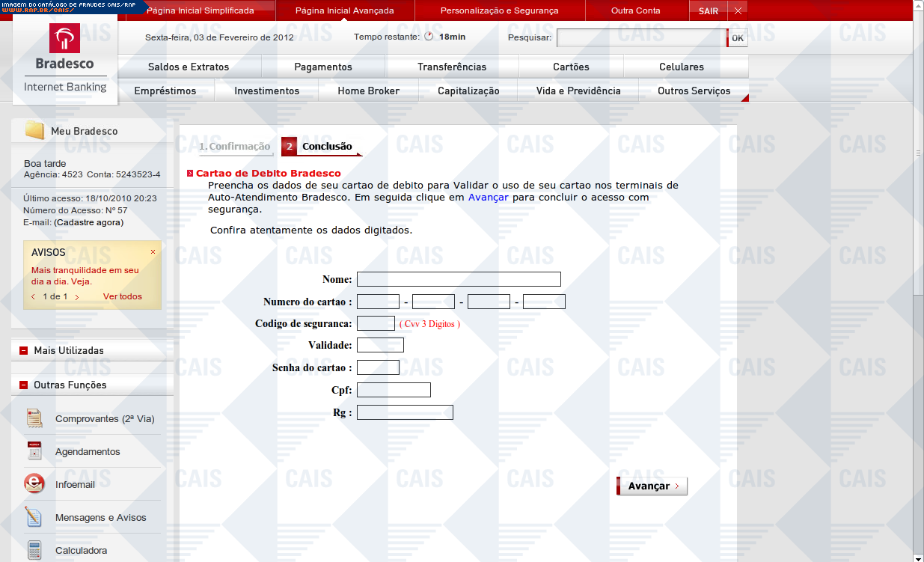924x562 pixels.
Task: Open the Saldos e Extratos menu
Action: 189,67
